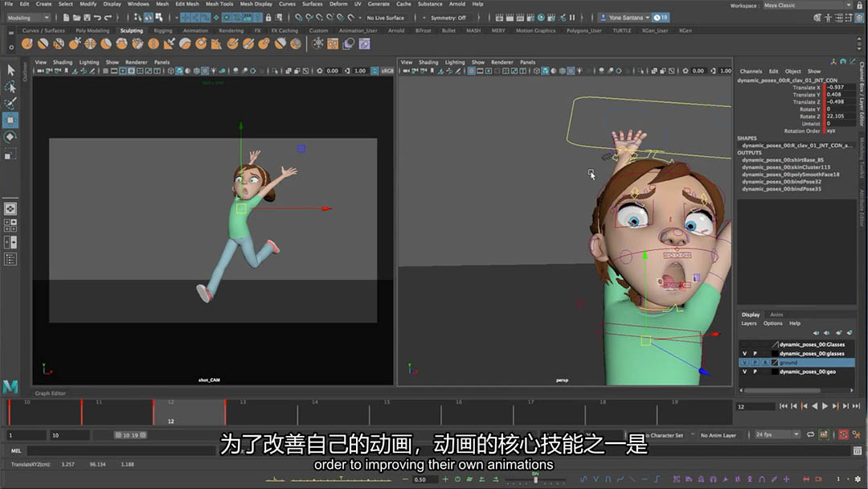868x489 pixels.
Task: Expand the Yone Santana account dropdown
Action: pyautogui.click(x=624, y=18)
